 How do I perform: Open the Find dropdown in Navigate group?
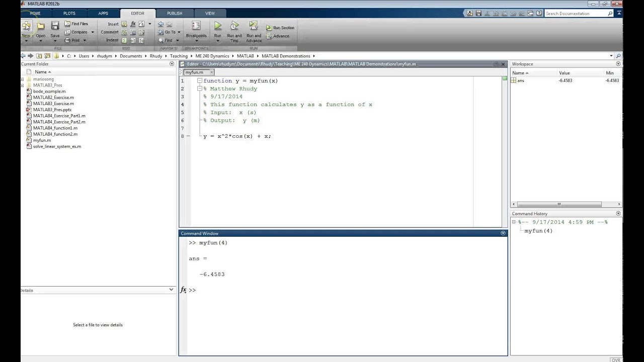(x=178, y=40)
